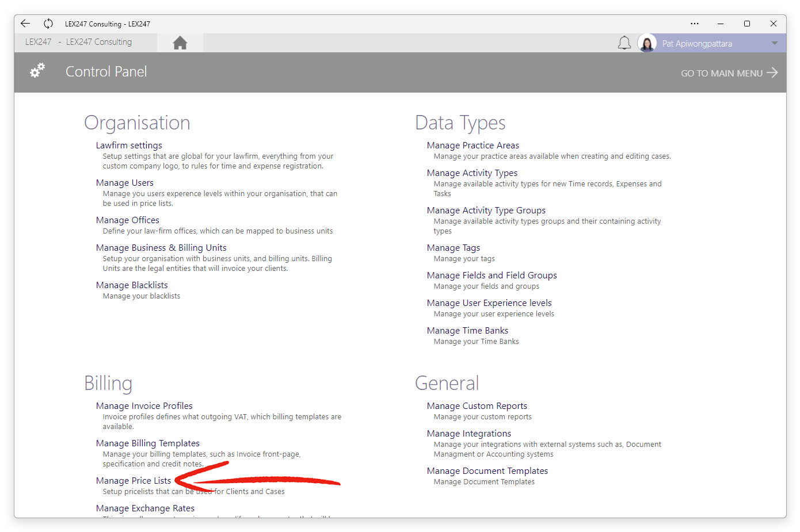The height and width of the screenshot is (532, 800).
Task: Open Manage Practice Areas
Action: (473, 146)
